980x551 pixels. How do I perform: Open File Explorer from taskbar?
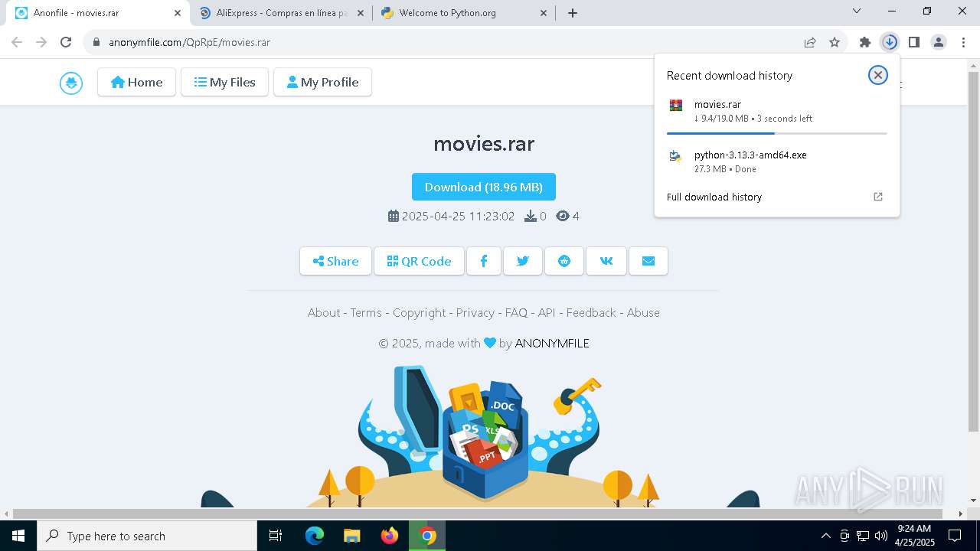point(351,536)
